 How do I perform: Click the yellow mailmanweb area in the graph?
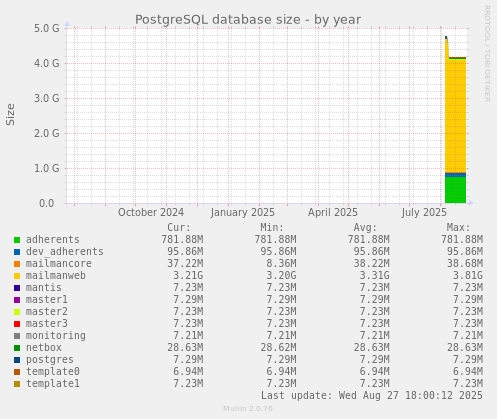(455, 117)
